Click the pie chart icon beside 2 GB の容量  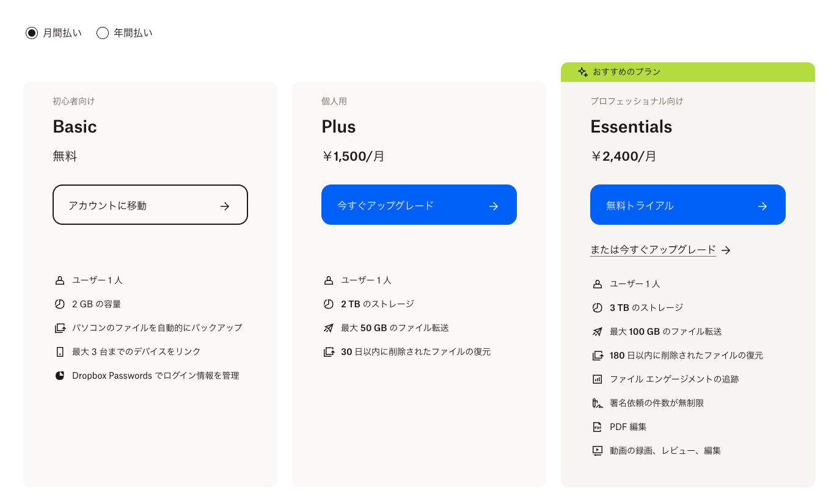pos(60,304)
